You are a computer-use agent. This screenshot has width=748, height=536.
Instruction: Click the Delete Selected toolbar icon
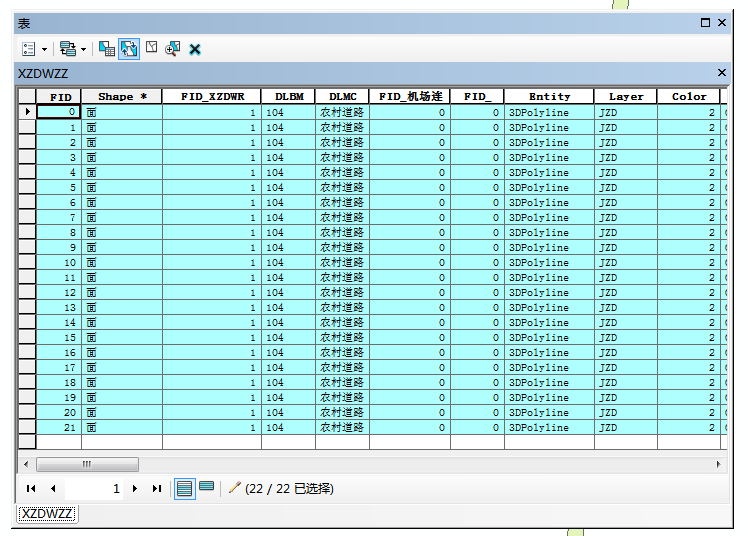pyautogui.click(x=195, y=48)
